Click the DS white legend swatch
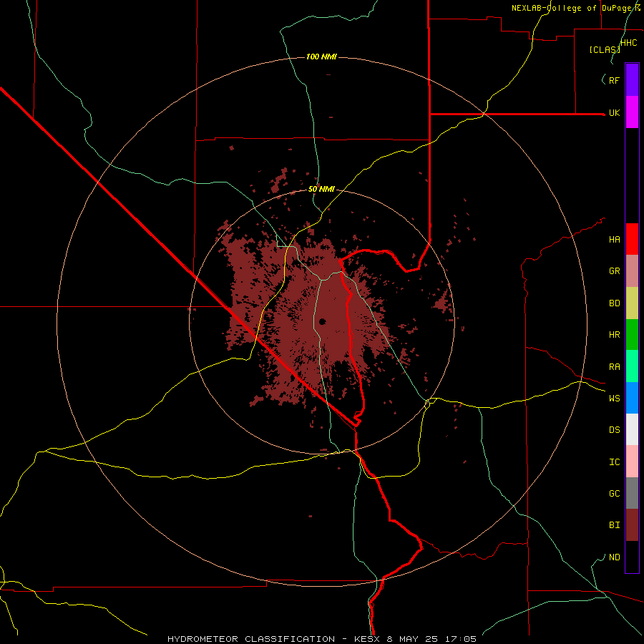This screenshot has height=644, width=644. click(632, 429)
